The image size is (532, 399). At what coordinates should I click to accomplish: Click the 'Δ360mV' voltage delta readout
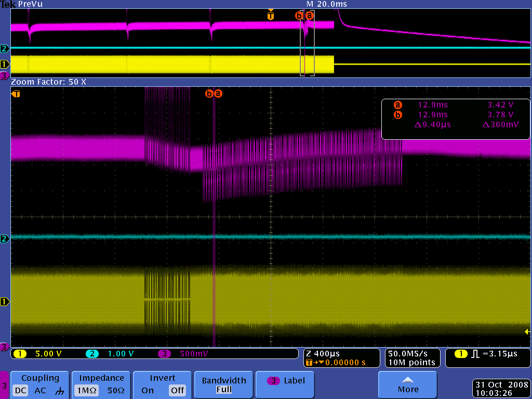point(500,125)
